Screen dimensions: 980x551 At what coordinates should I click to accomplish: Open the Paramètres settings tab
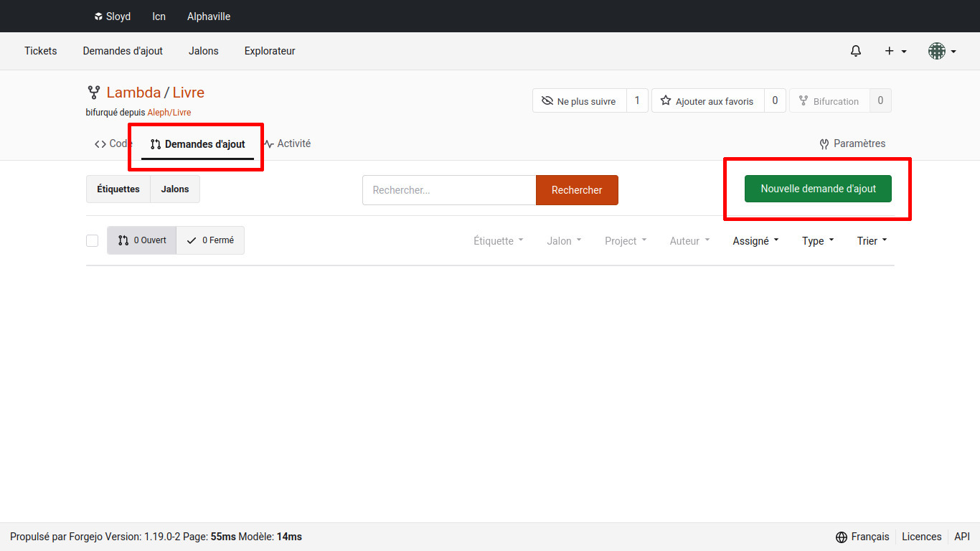click(852, 143)
